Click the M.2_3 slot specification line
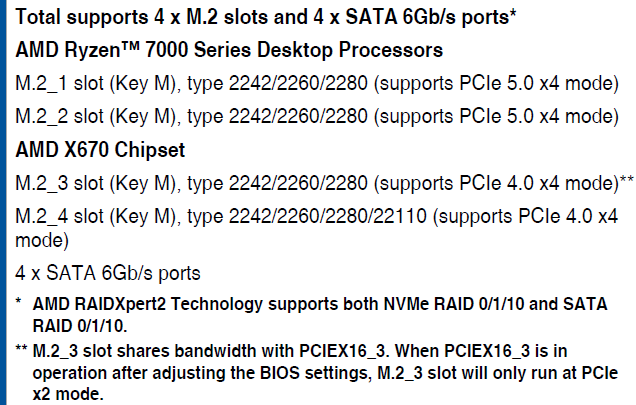This screenshot has height=405, width=636. 324,183
